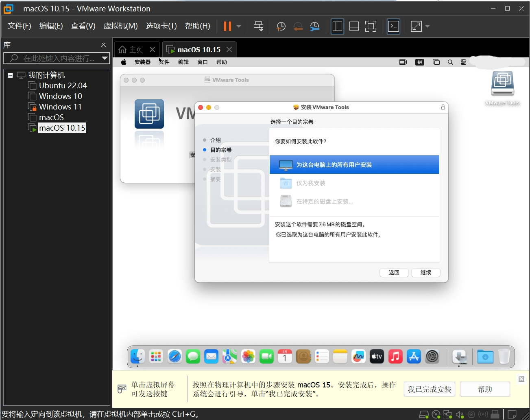Click the CD/DVD device status icon

click(436, 415)
